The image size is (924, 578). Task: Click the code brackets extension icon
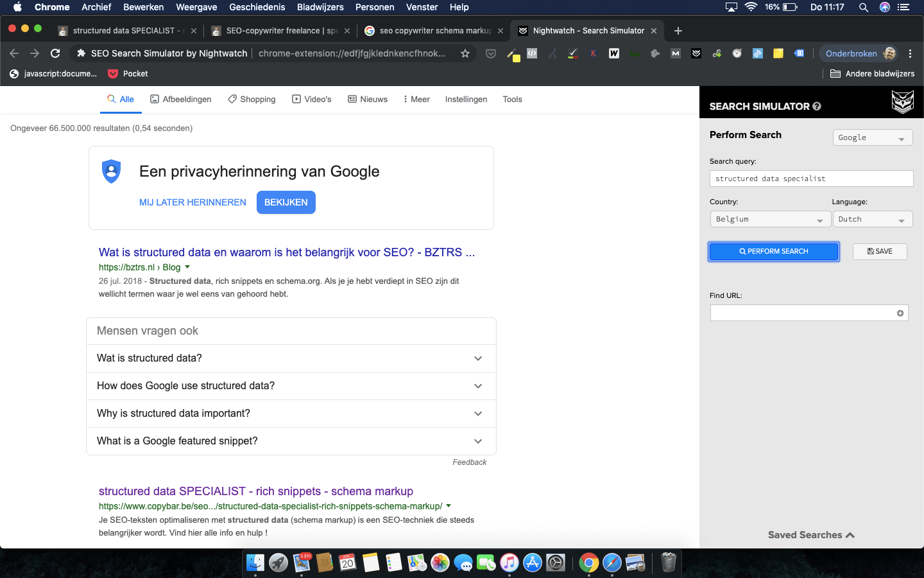point(532,53)
